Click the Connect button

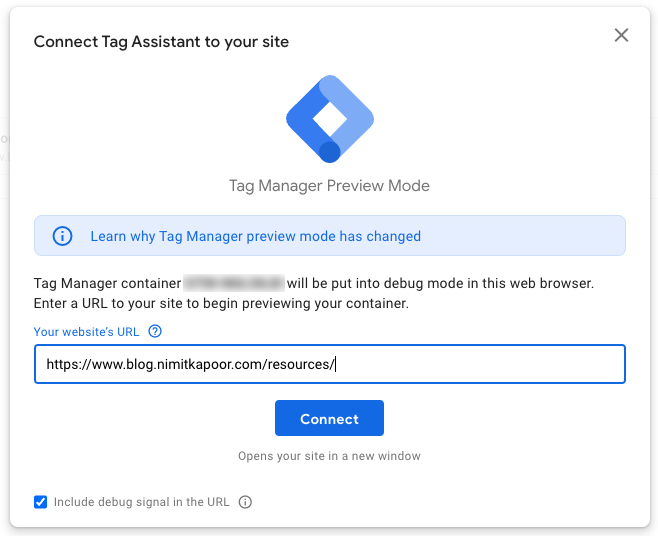[x=329, y=418]
